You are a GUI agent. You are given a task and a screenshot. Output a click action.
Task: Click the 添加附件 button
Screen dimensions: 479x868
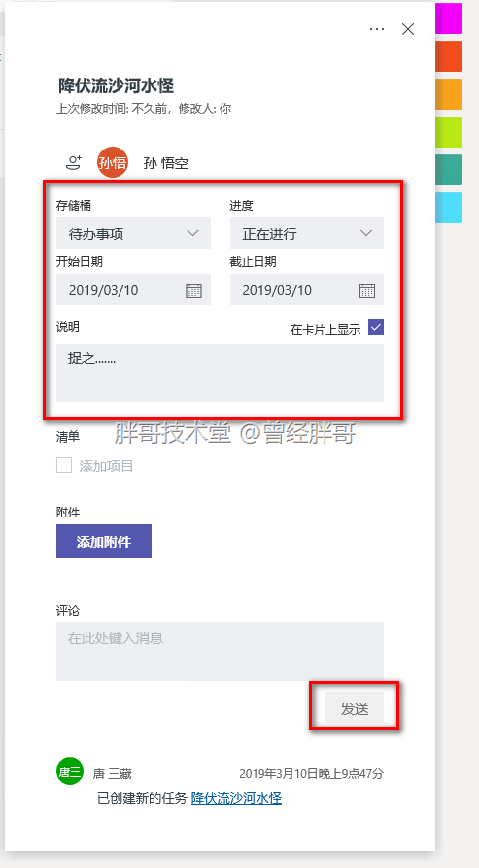104,542
